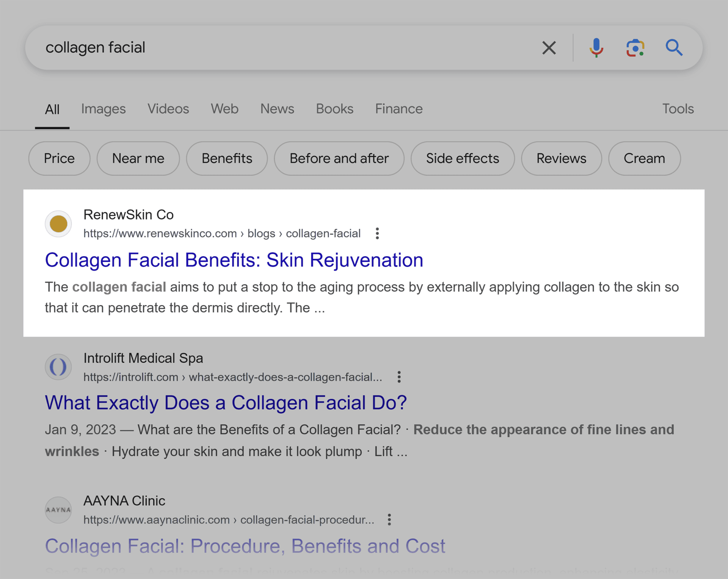Open the Tools options
The image size is (728, 579).
678,109
